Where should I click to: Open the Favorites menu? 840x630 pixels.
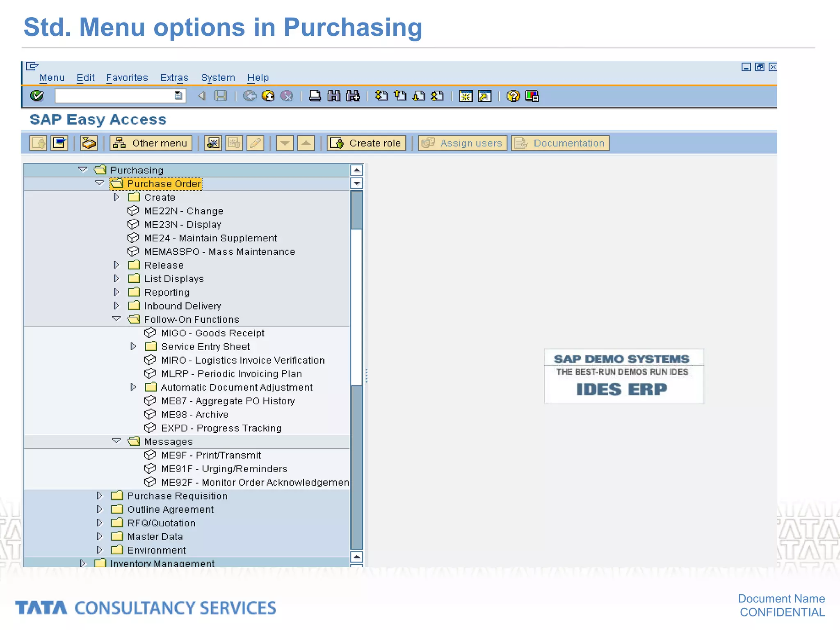(x=127, y=78)
